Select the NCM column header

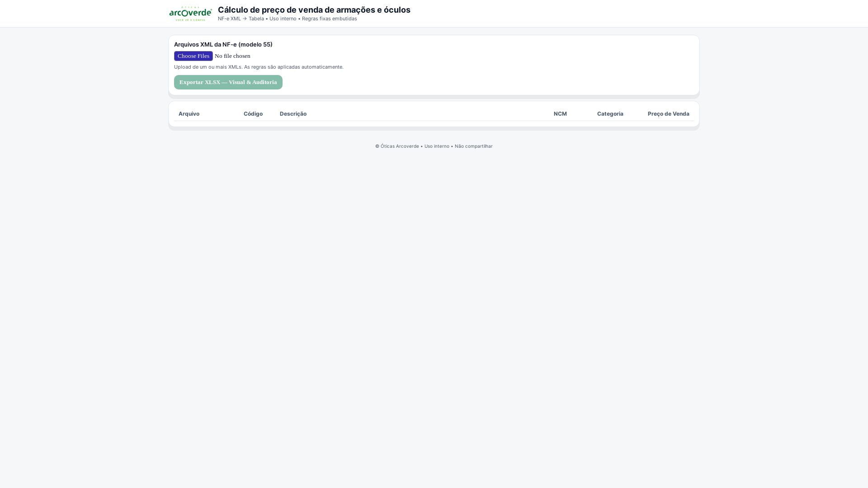pos(560,114)
